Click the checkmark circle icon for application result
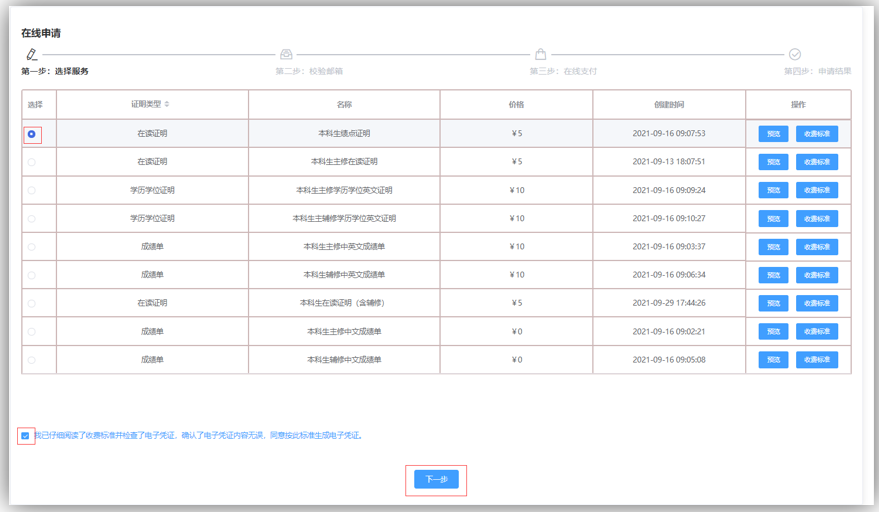The height and width of the screenshot is (512, 879). 794,55
